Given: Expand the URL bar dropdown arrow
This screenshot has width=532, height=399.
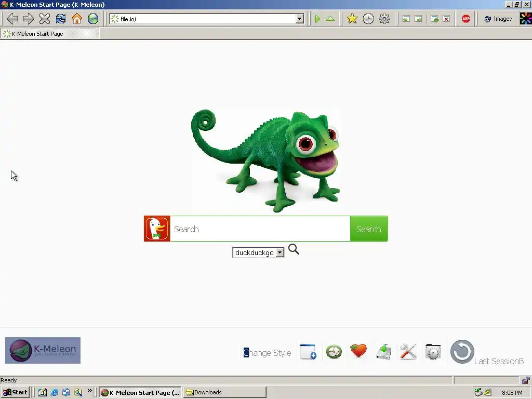Looking at the screenshot, I should point(300,19).
